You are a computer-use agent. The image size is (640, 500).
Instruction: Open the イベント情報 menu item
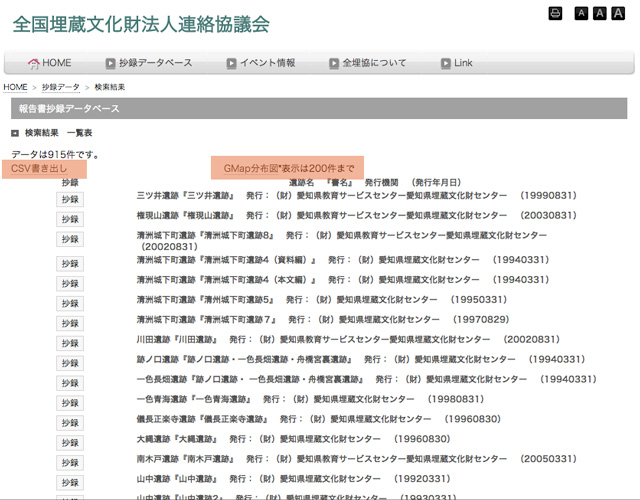click(x=267, y=63)
